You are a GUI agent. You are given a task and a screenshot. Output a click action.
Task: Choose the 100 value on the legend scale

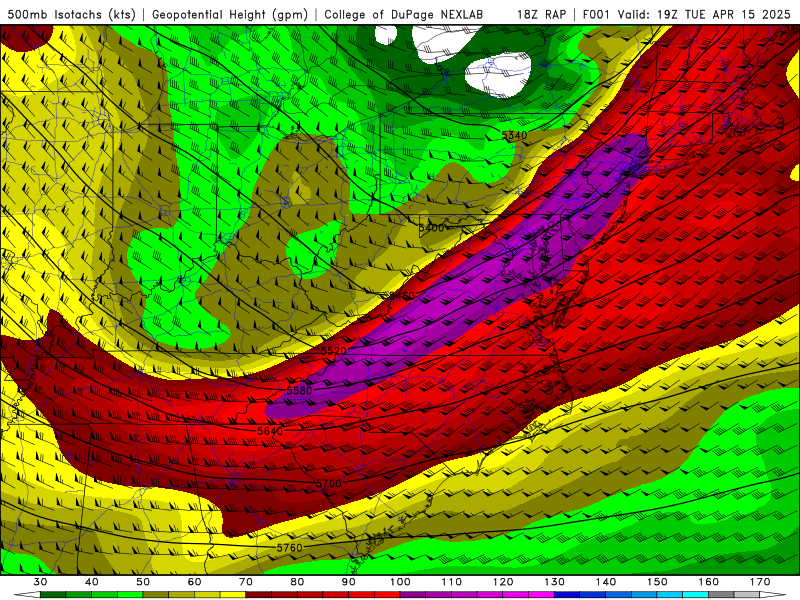401,582
